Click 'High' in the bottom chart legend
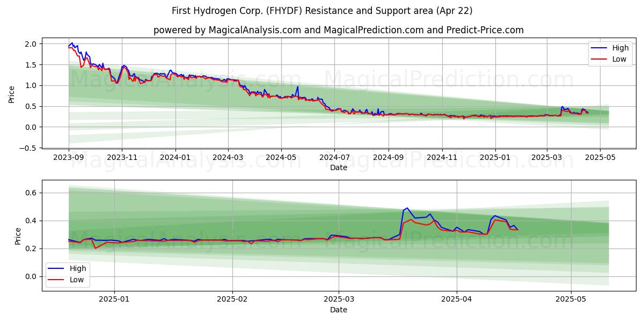This screenshot has height=322, width=644. point(78,268)
